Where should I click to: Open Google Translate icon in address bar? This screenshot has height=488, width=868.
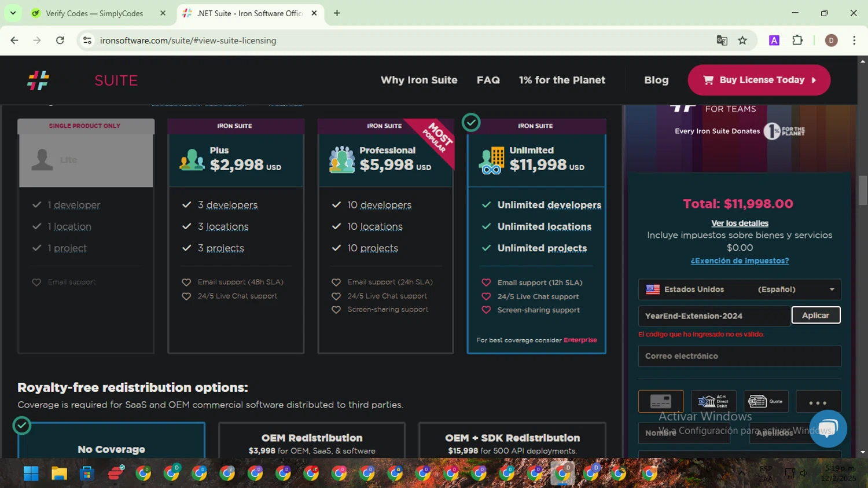(722, 41)
